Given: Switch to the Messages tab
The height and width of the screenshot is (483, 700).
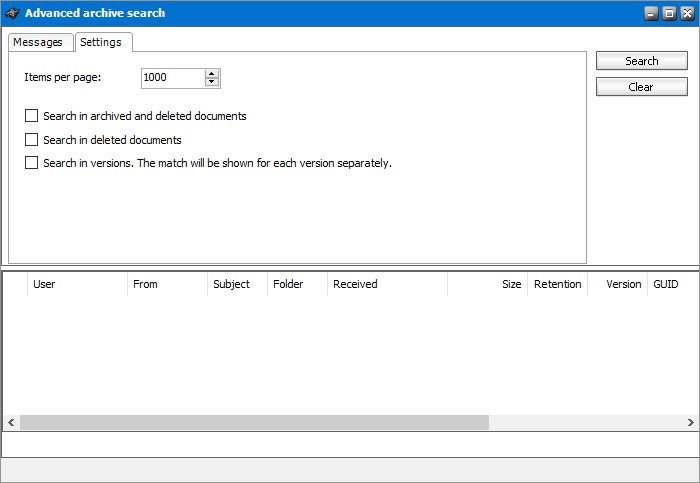Looking at the screenshot, I should [x=40, y=42].
